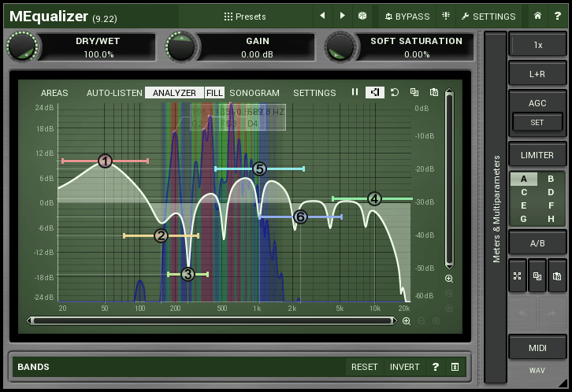Pause the analyzer display
The image size is (572, 392).
coord(355,92)
